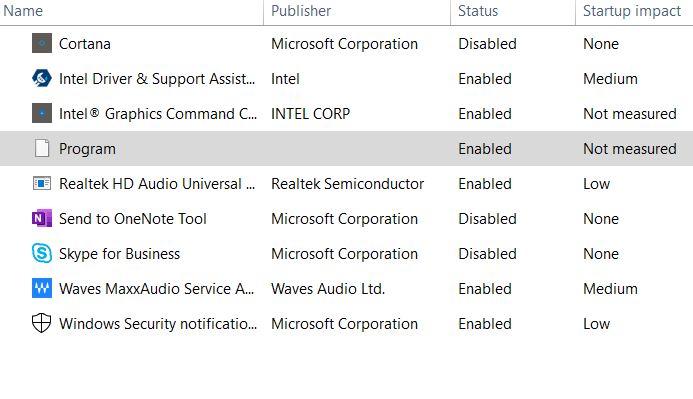Screen dimensions: 693x399
Task: Select the blank Program file icon
Action: [x=42, y=148]
